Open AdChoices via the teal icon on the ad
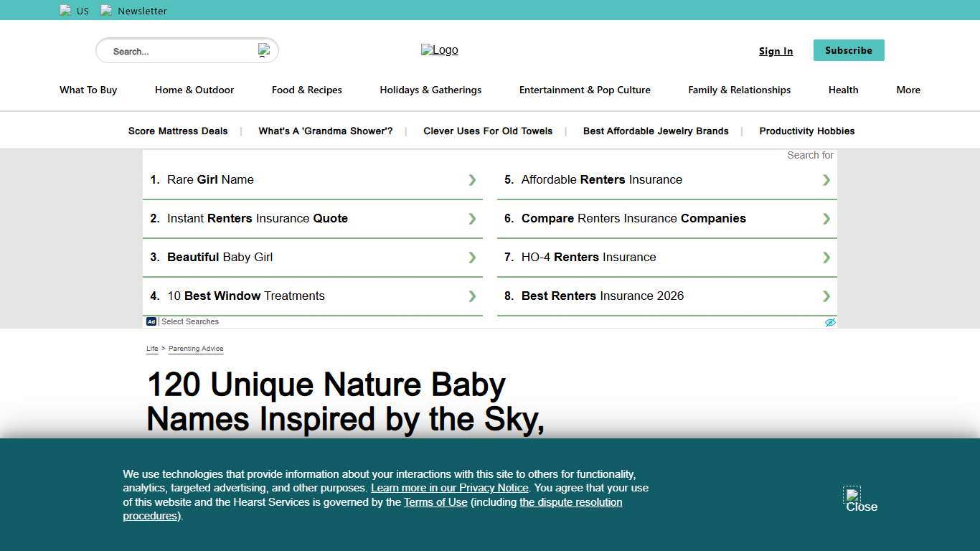The width and height of the screenshot is (980, 551). (x=830, y=321)
